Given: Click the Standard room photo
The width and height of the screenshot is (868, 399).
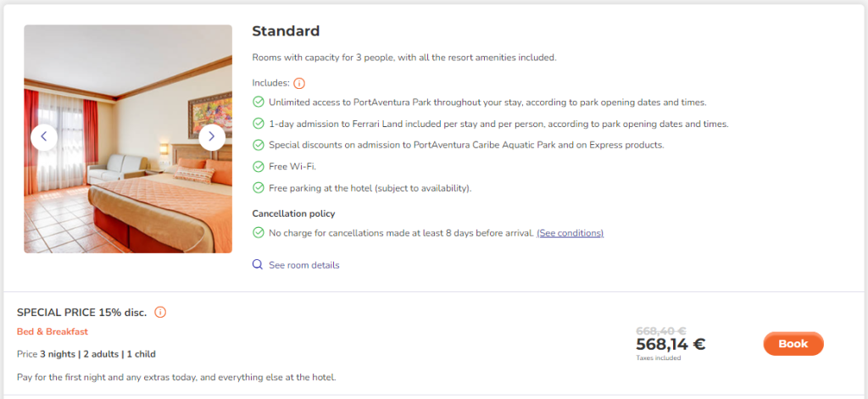Looking at the screenshot, I should 128,139.
